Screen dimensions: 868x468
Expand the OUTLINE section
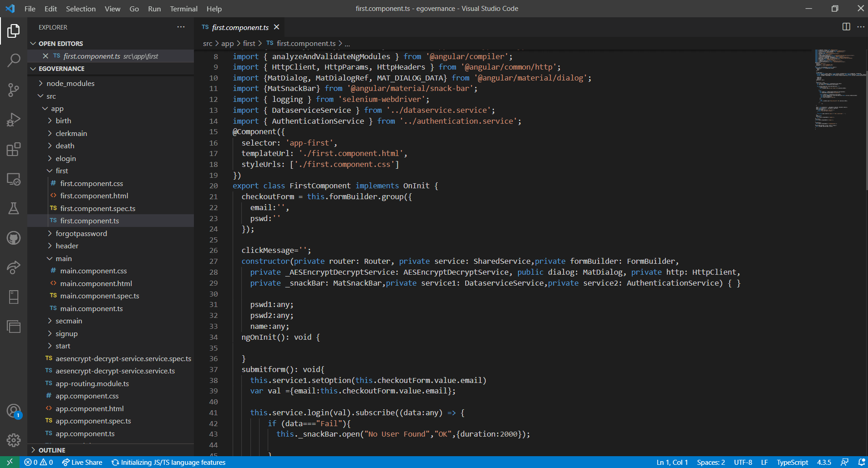coord(52,450)
